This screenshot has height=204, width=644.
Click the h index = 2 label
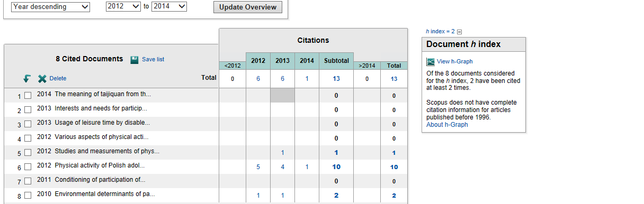440,32
